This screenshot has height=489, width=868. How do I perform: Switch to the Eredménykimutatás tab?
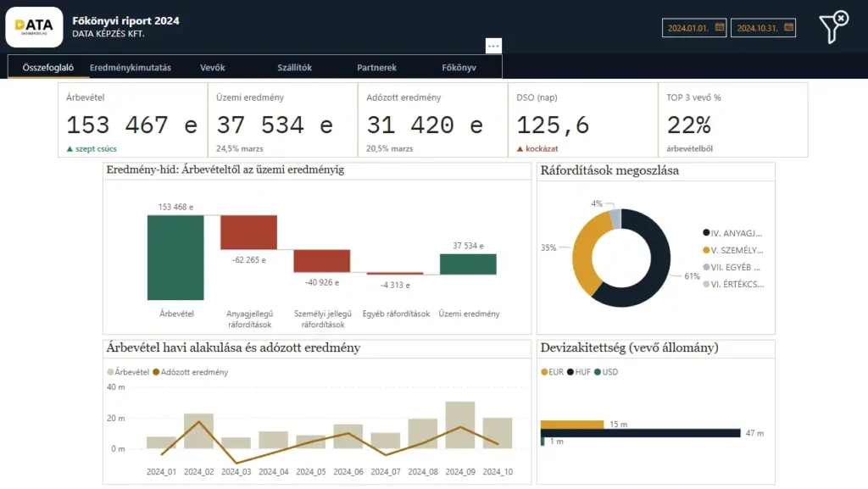130,68
